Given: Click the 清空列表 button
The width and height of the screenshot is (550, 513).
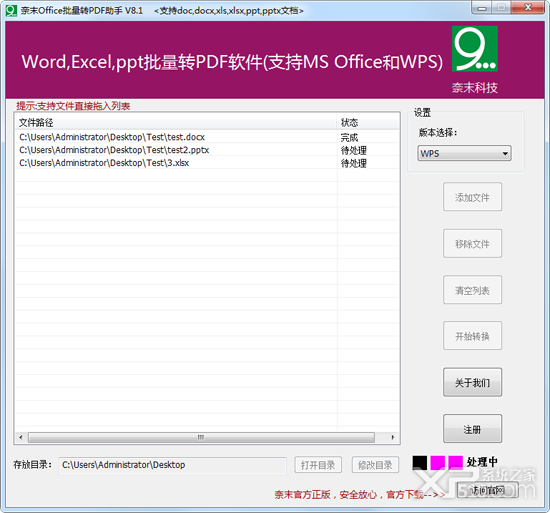Looking at the screenshot, I should tap(472, 290).
